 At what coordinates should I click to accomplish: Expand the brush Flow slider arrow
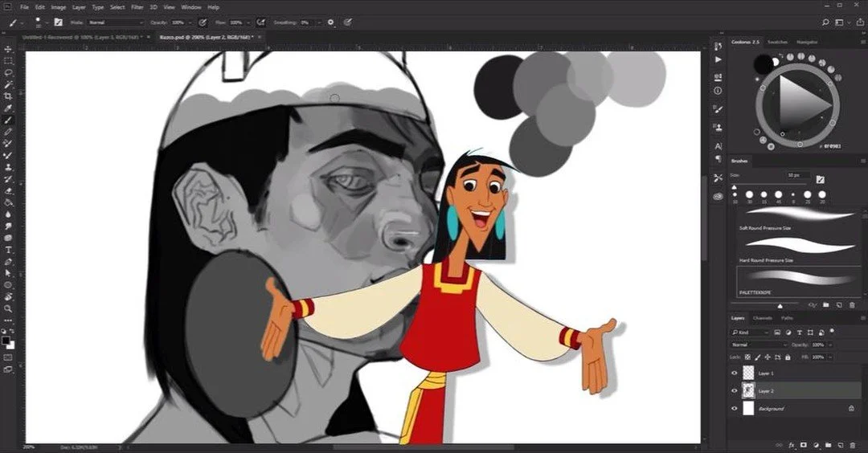248,22
